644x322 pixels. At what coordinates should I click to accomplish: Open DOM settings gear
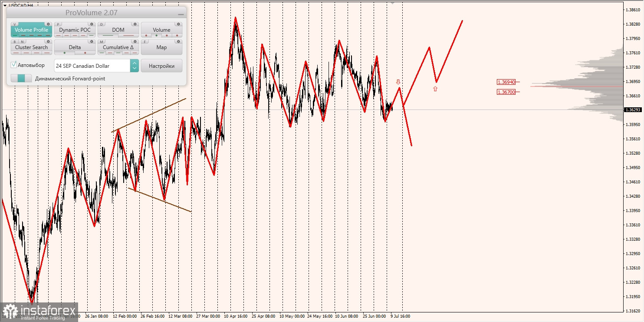pyautogui.click(x=135, y=24)
